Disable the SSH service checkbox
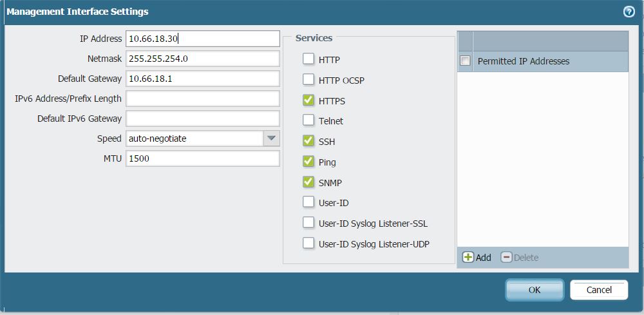The height and width of the screenshot is (315, 644). coord(308,141)
